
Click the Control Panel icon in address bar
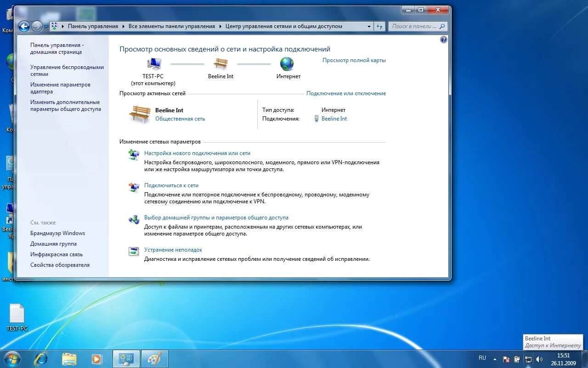(55, 26)
